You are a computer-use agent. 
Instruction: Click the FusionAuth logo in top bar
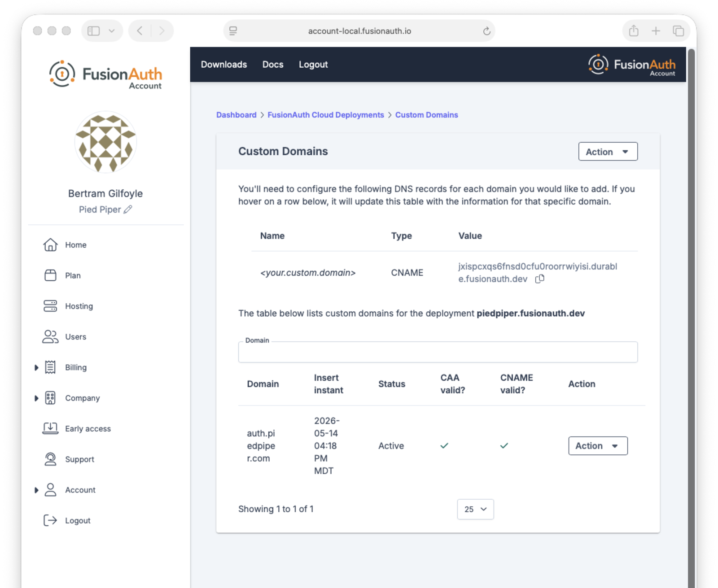pyautogui.click(x=632, y=65)
